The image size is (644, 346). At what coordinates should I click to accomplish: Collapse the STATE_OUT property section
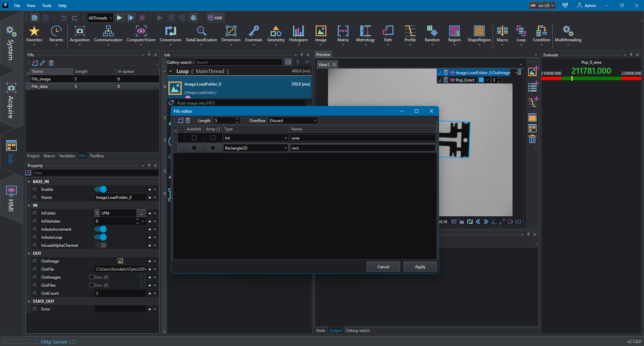[29, 301]
